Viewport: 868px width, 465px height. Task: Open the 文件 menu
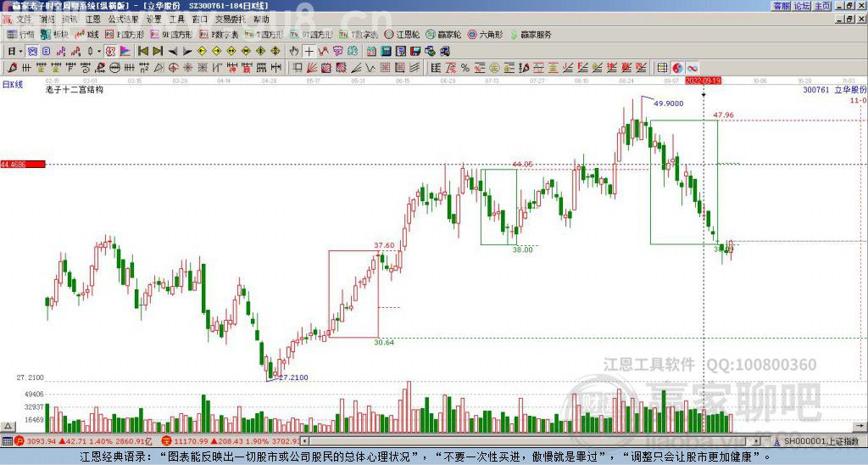[x=23, y=19]
